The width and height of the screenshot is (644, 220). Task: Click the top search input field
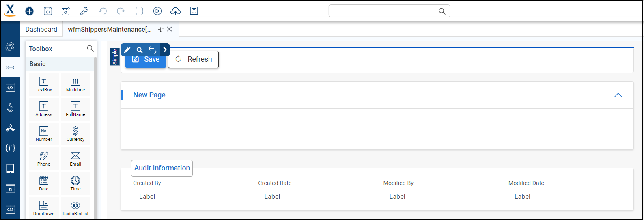(x=383, y=11)
